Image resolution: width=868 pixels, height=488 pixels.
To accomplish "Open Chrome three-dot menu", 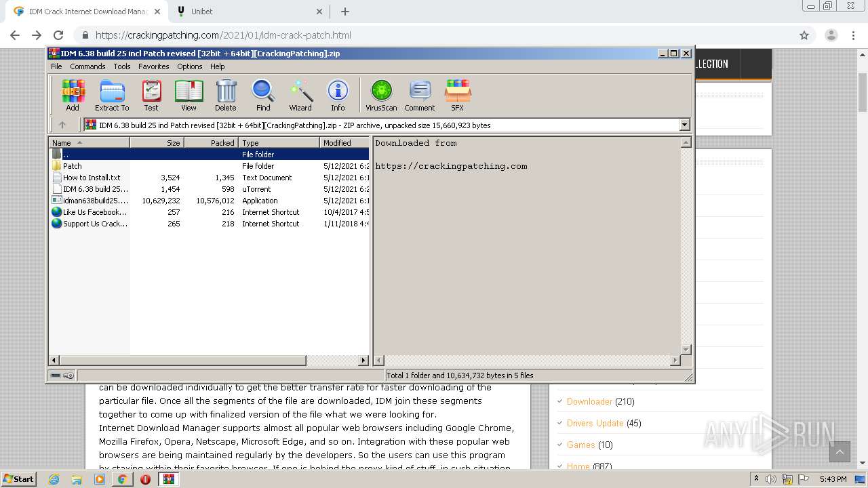I will point(854,35).
